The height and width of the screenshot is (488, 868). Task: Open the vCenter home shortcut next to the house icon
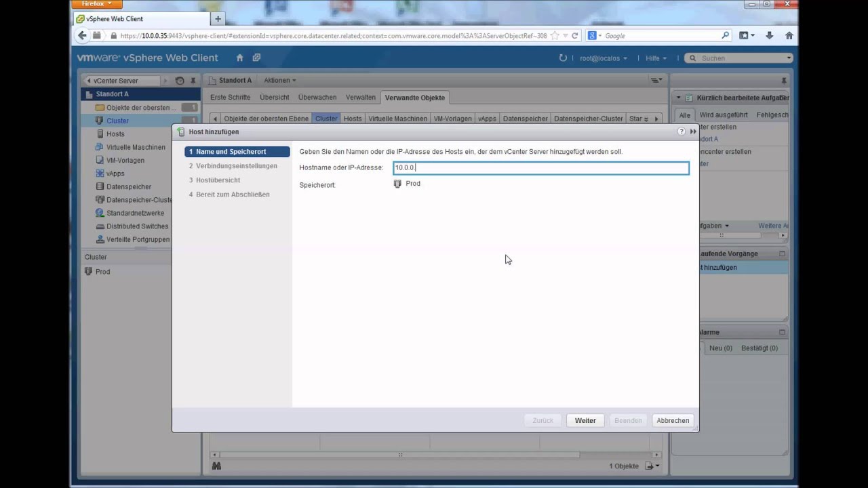(x=256, y=58)
